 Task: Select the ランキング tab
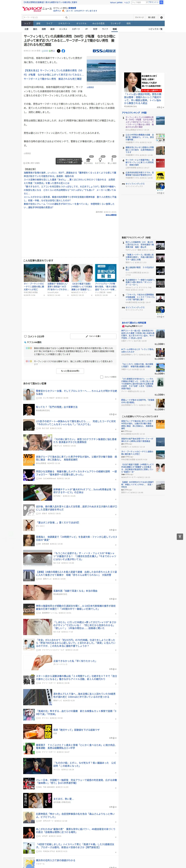point(115,24)
